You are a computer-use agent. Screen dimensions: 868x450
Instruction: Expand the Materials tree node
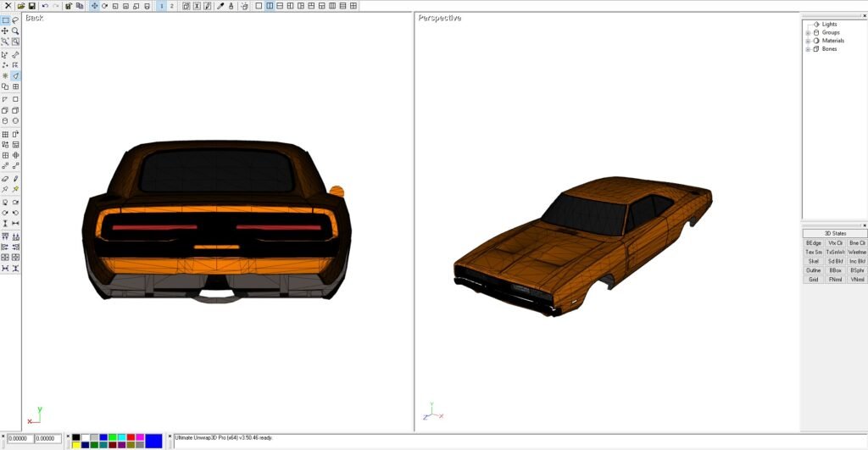click(808, 41)
